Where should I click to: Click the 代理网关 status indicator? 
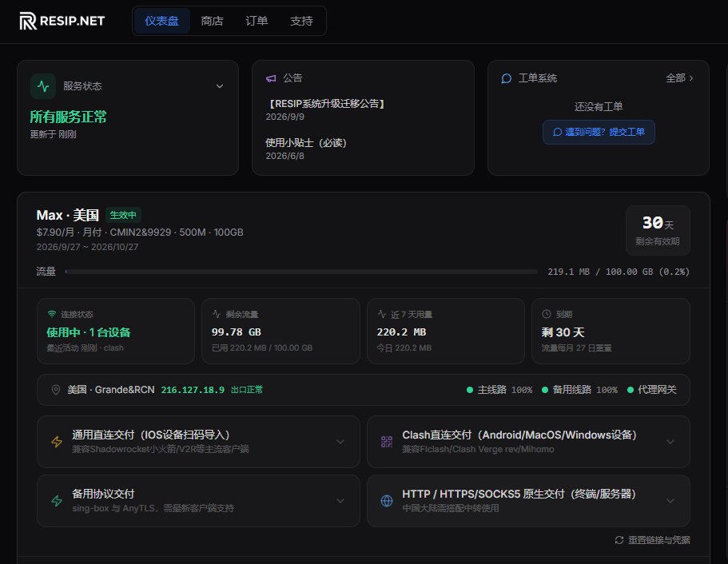(x=652, y=390)
